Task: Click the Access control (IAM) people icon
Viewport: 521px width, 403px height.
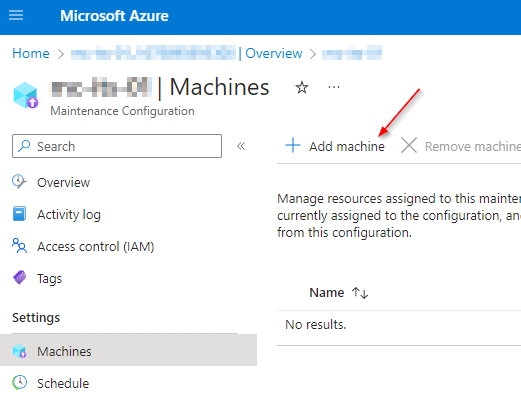Action: point(19,246)
